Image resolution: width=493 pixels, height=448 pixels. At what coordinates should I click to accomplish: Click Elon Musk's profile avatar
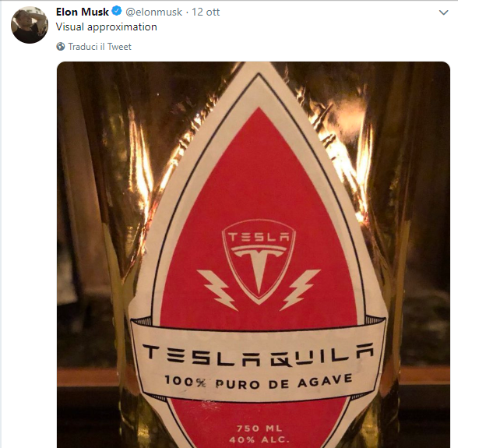[x=30, y=24]
